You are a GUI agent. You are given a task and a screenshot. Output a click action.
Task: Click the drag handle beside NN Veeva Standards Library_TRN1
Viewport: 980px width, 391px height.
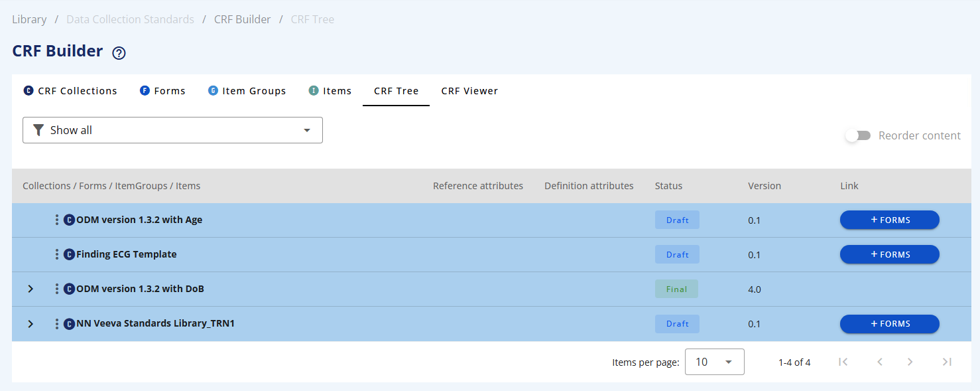(57, 323)
